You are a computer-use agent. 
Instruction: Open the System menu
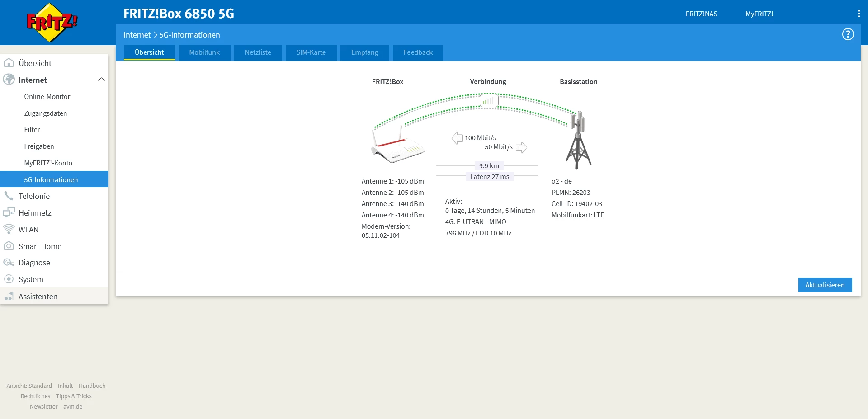(x=54, y=279)
